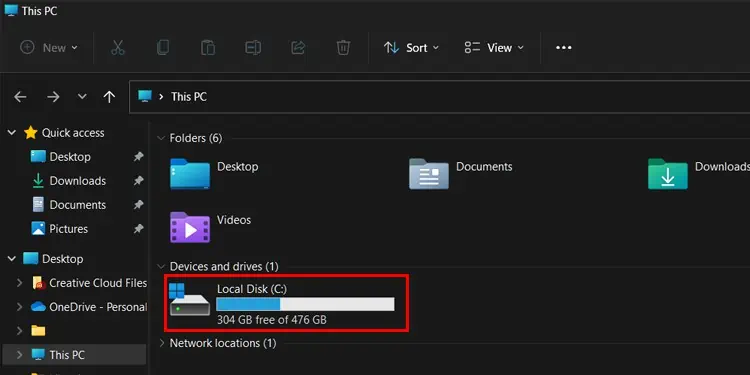Click the Paste clipboard icon

(208, 48)
